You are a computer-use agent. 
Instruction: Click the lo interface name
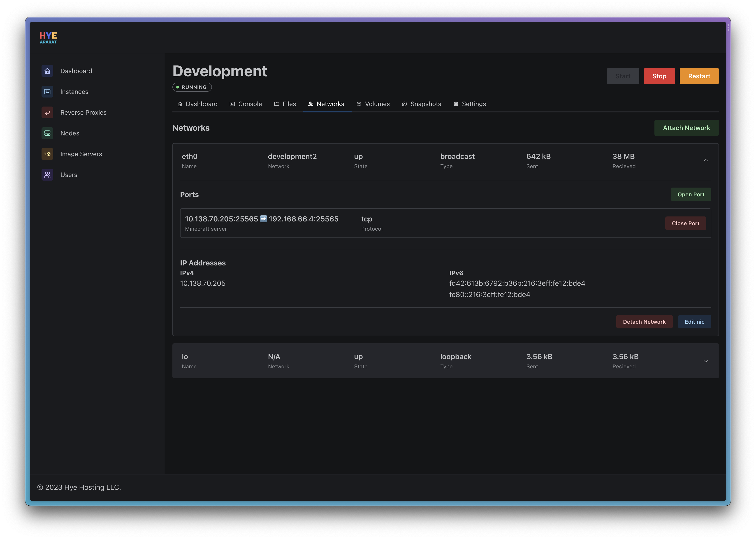(185, 356)
